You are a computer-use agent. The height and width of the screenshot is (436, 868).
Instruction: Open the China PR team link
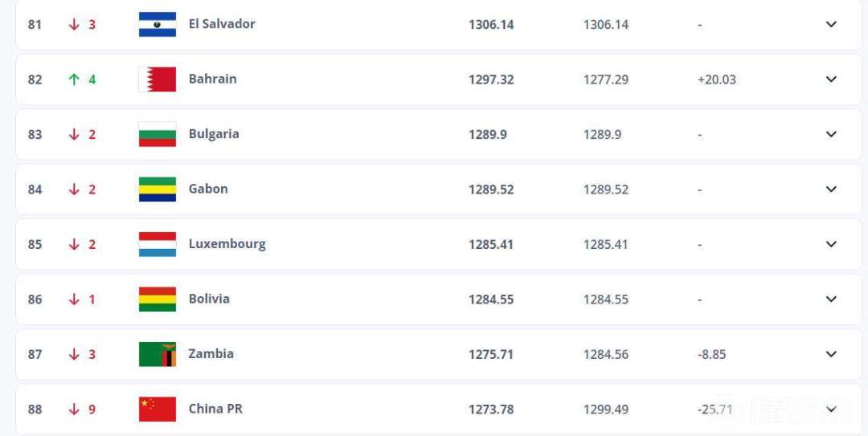[215, 409]
